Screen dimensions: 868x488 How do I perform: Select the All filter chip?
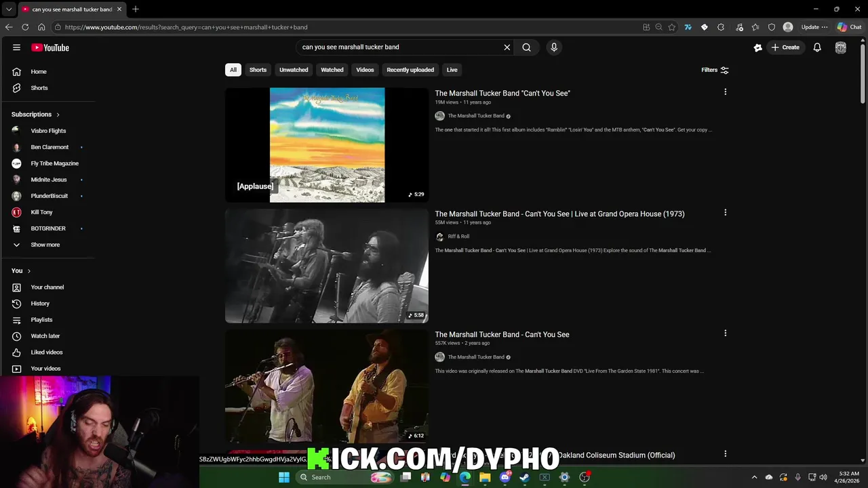coord(233,70)
